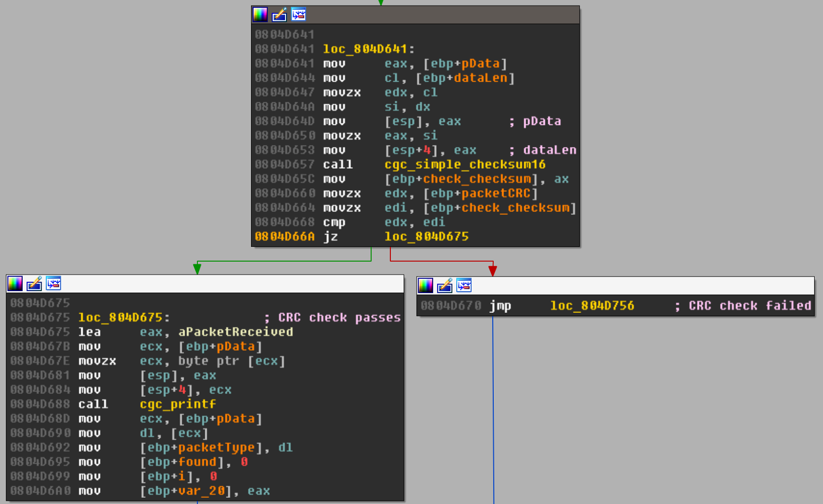The width and height of the screenshot is (823, 504).
Task: Select the loc_804D675 label in the left block
Action: (120, 318)
